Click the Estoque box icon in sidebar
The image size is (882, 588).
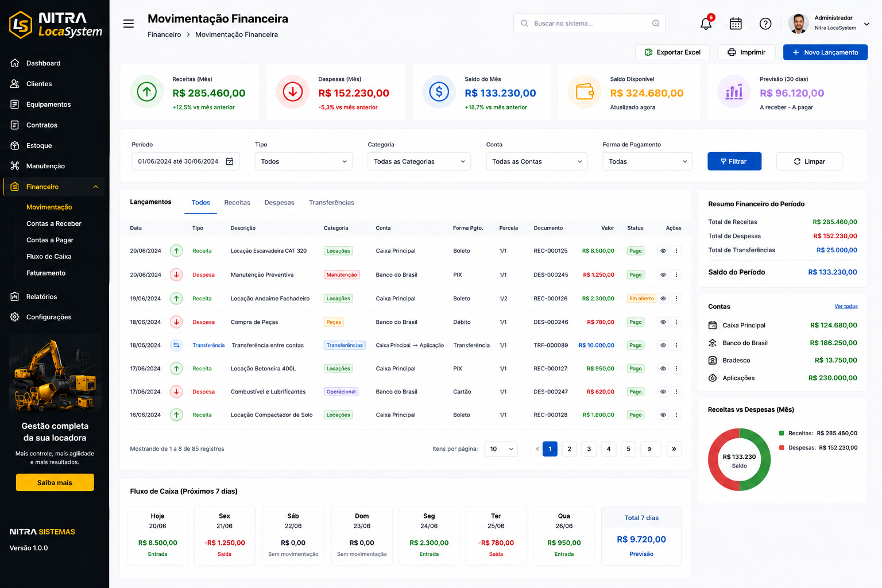pyautogui.click(x=15, y=146)
